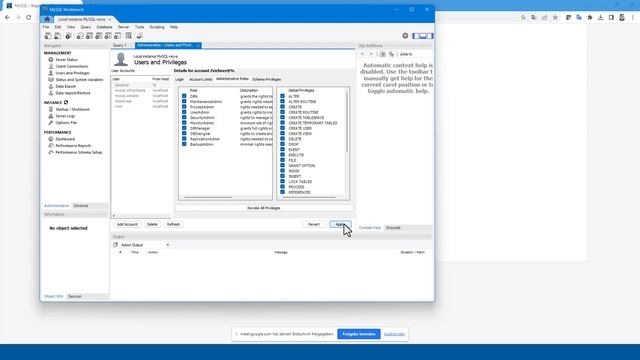This screenshot has height=360, width=640.
Task: Toggle the right sidebar panel visibility
Action: point(430,36)
